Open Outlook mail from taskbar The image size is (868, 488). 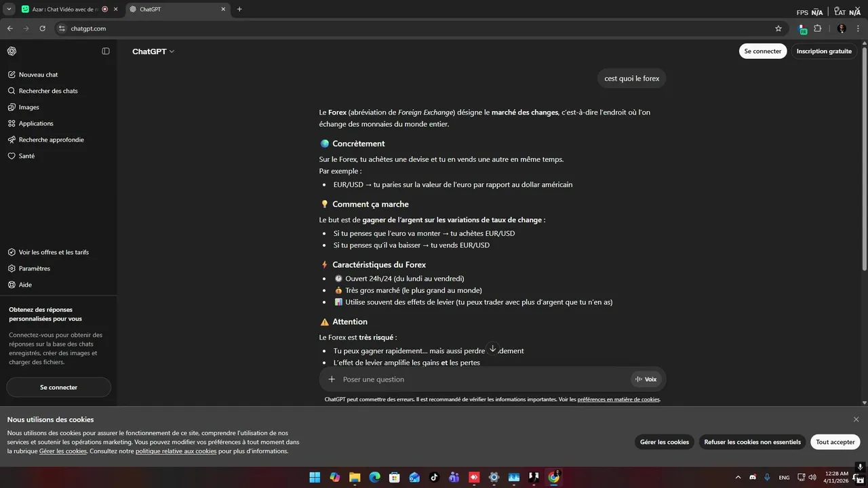pyautogui.click(x=414, y=477)
